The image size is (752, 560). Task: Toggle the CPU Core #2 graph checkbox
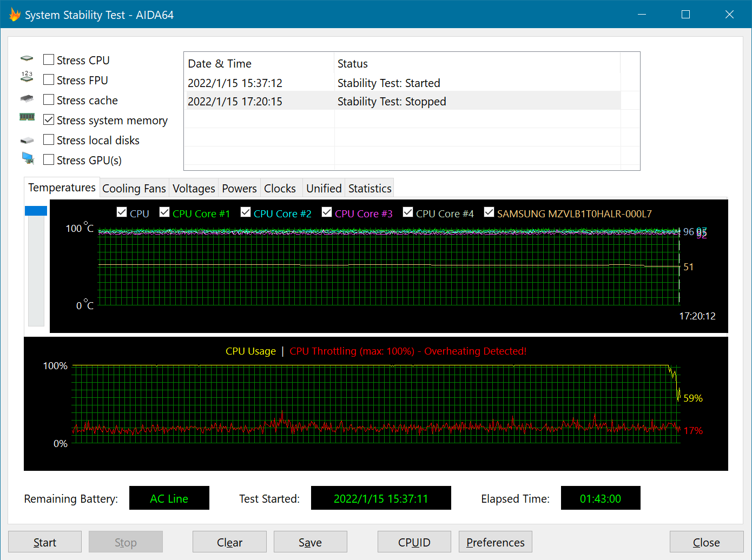tap(246, 212)
